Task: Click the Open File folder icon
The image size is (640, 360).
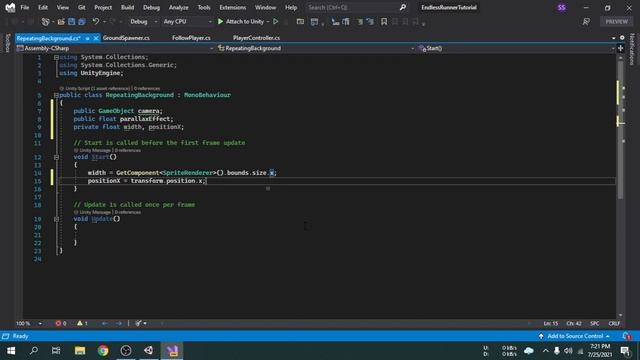Action: coord(61,21)
